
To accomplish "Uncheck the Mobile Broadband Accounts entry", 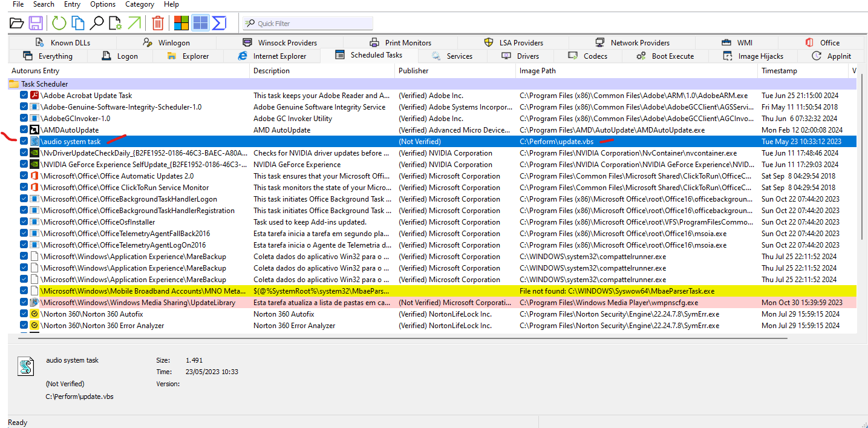I will point(24,291).
